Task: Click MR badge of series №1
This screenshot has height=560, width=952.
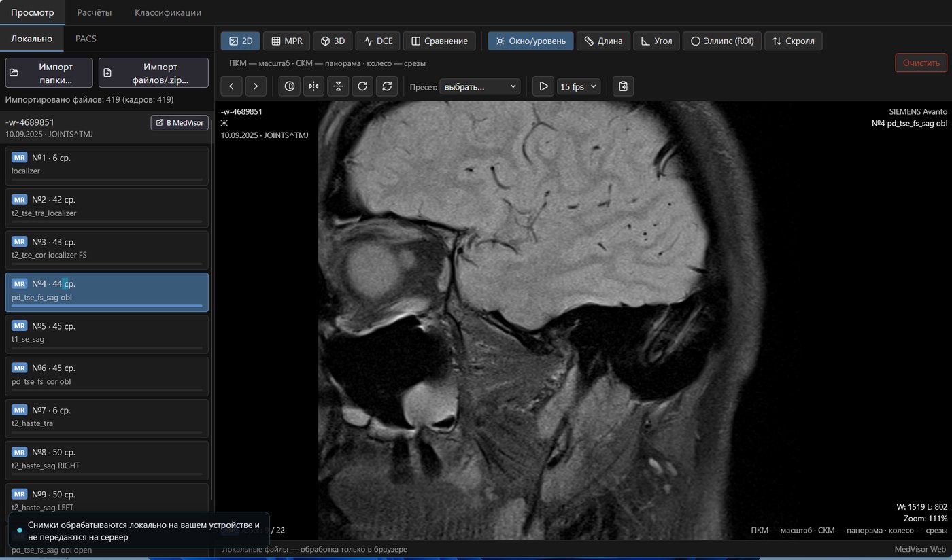Action: point(20,158)
